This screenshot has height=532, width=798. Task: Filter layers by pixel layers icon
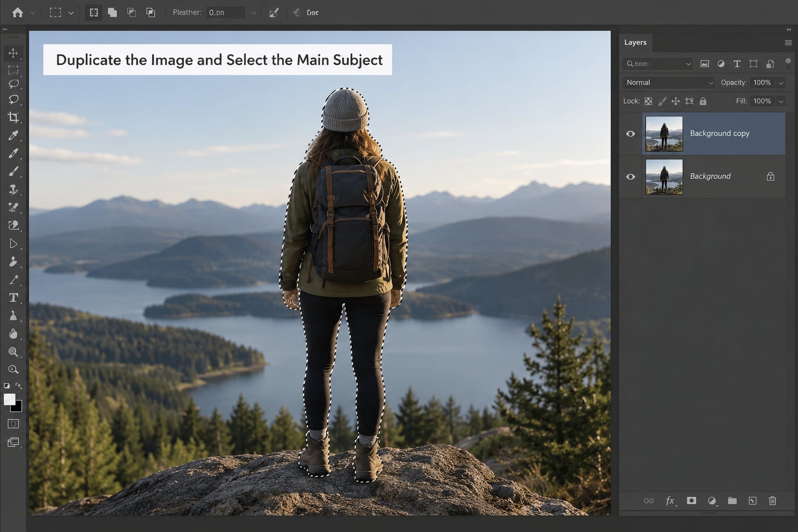[x=704, y=64]
